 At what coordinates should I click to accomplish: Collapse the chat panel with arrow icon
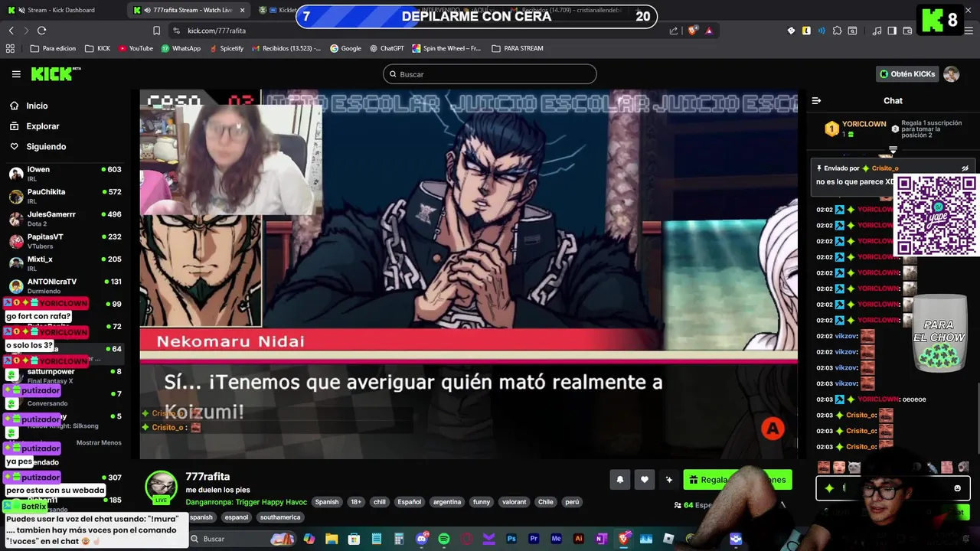816,100
